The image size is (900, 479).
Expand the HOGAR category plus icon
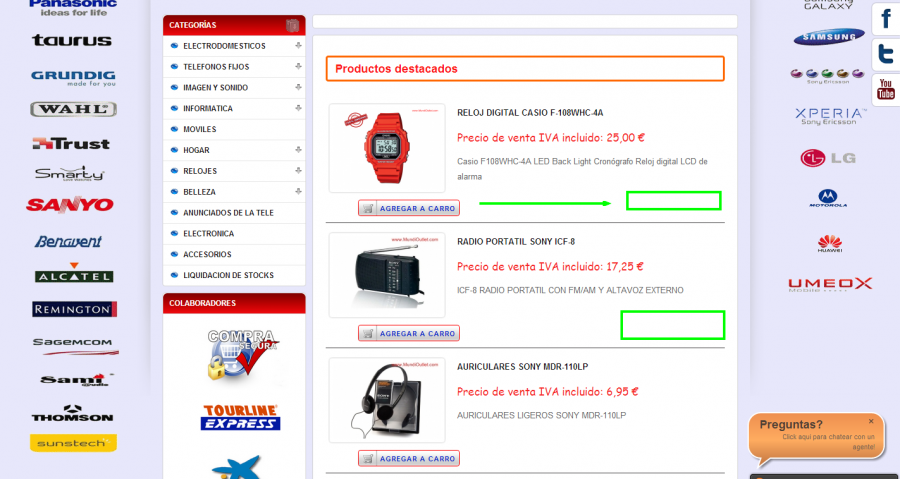pos(298,150)
